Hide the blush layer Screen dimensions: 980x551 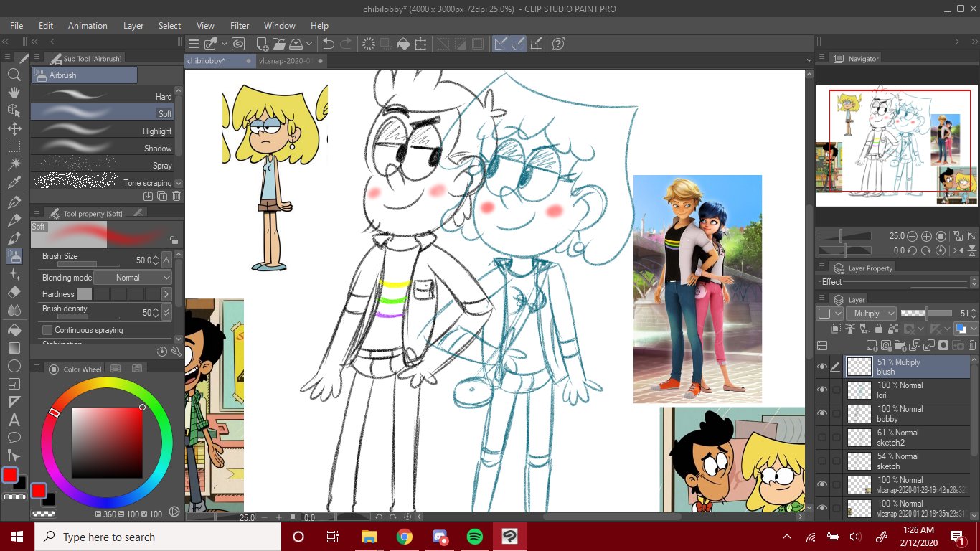pos(822,367)
